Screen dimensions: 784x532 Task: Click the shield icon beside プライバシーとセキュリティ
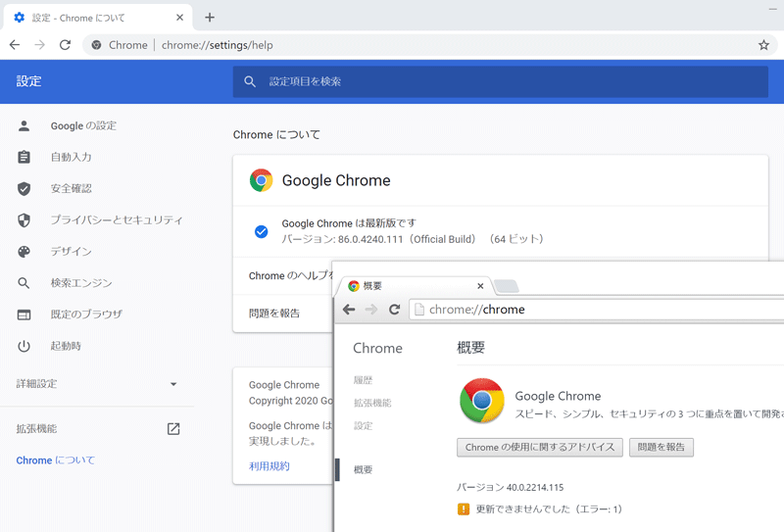coord(24,220)
